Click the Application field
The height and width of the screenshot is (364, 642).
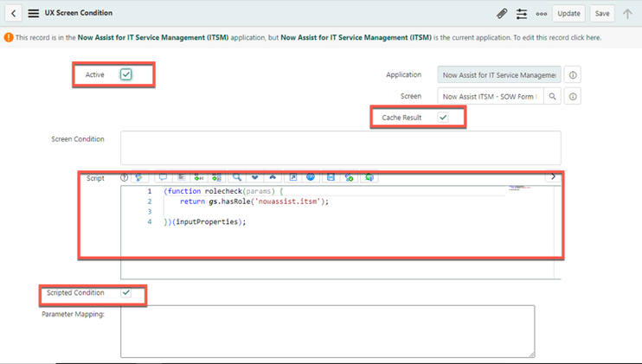(x=499, y=75)
